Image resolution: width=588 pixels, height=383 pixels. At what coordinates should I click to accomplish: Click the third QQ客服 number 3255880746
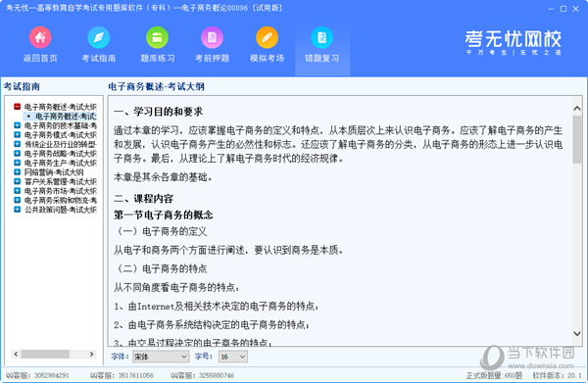(217, 375)
